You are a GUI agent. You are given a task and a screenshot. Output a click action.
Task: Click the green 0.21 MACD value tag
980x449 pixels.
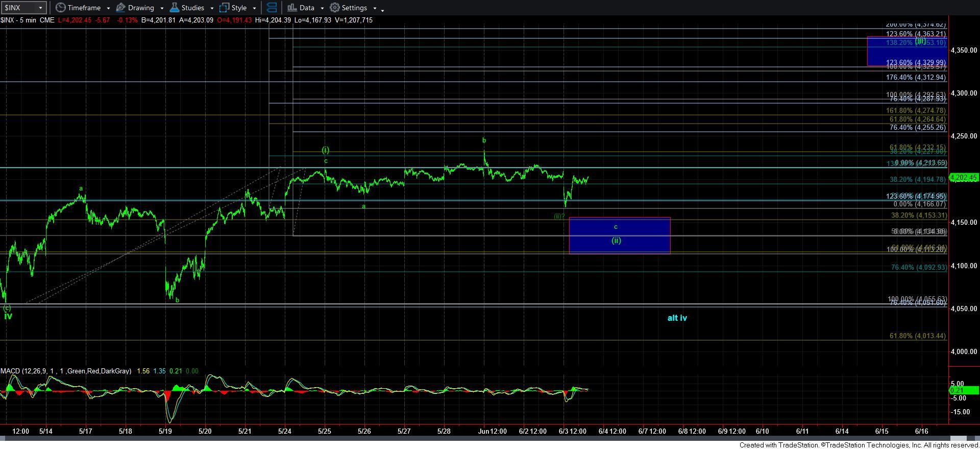click(964, 391)
